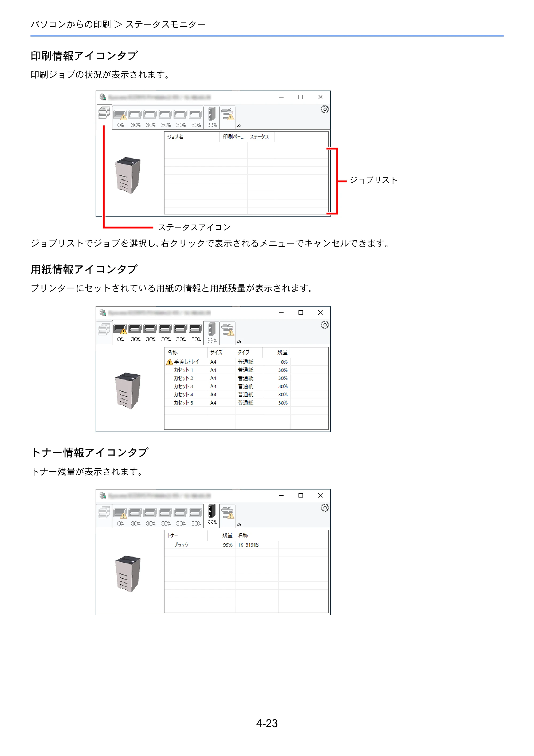This screenshot has width=534, height=756.
Task: Click printer image in job list window
Action: pyautogui.click(x=128, y=175)
